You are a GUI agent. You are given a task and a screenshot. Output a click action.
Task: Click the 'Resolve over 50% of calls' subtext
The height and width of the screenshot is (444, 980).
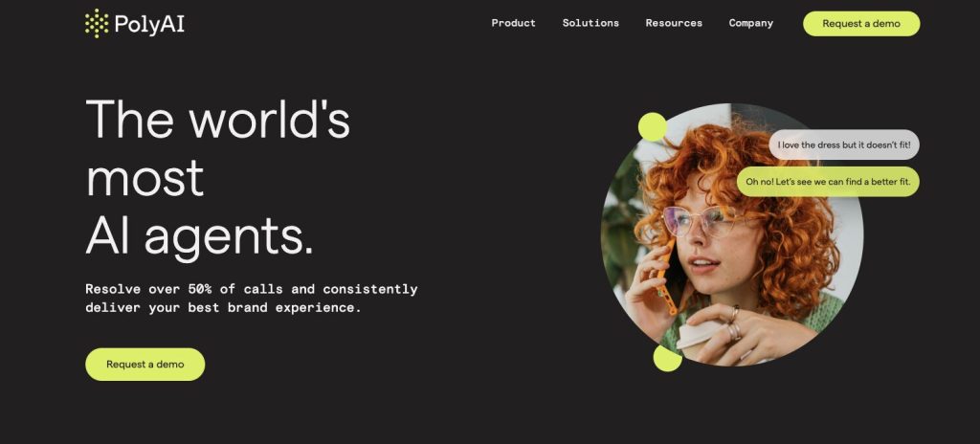pyautogui.click(x=252, y=299)
